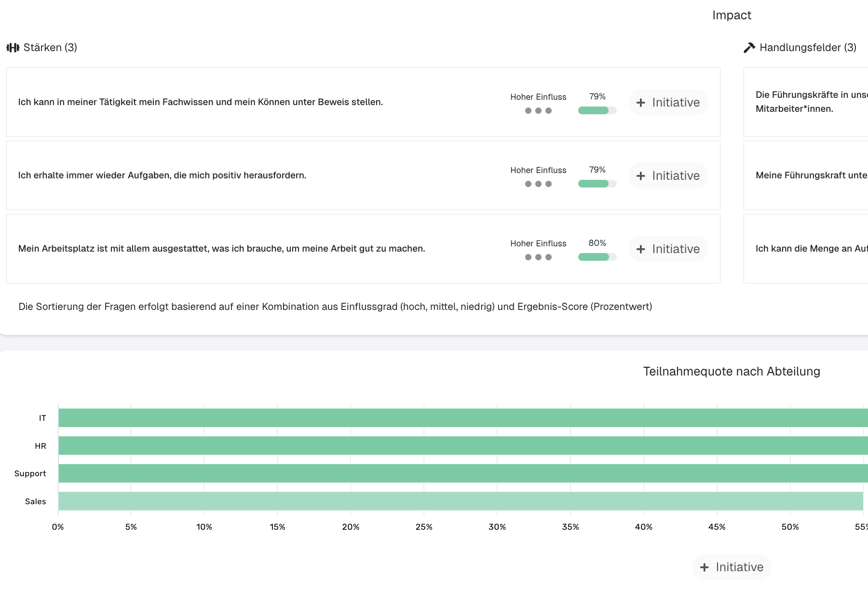The height and width of the screenshot is (590, 868).
Task: Click the 50% axis tick label
Action: point(790,527)
